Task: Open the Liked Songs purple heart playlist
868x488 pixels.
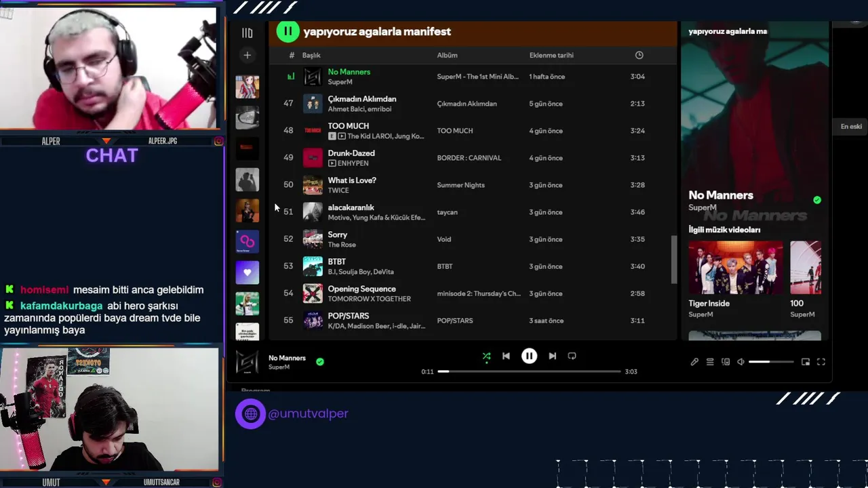Action: [x=248, y=272]
